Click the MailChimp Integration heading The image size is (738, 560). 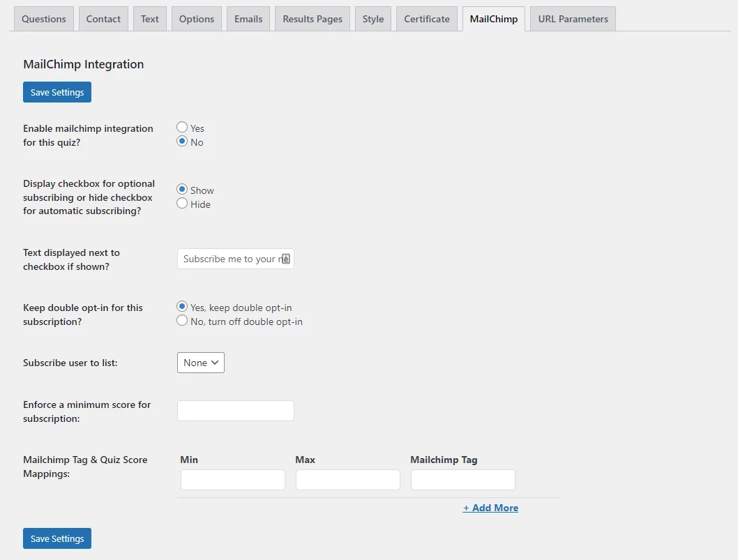[83, 64]
